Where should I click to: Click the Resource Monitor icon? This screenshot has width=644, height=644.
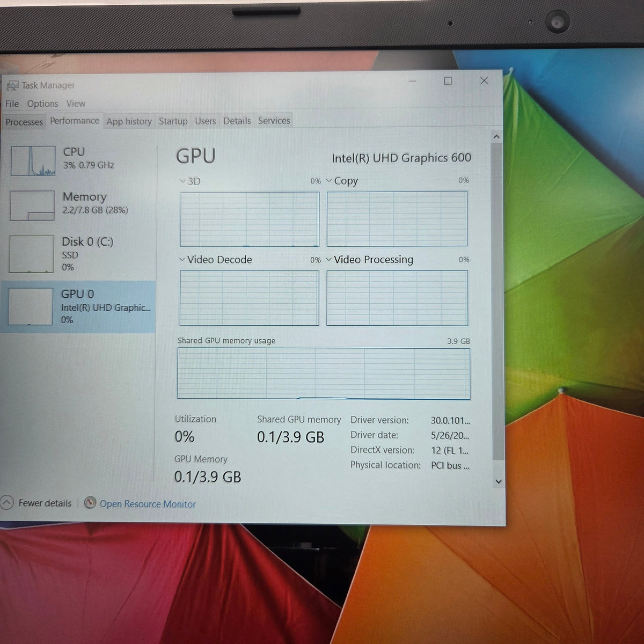pyautogui.click(x=90, y=503)
